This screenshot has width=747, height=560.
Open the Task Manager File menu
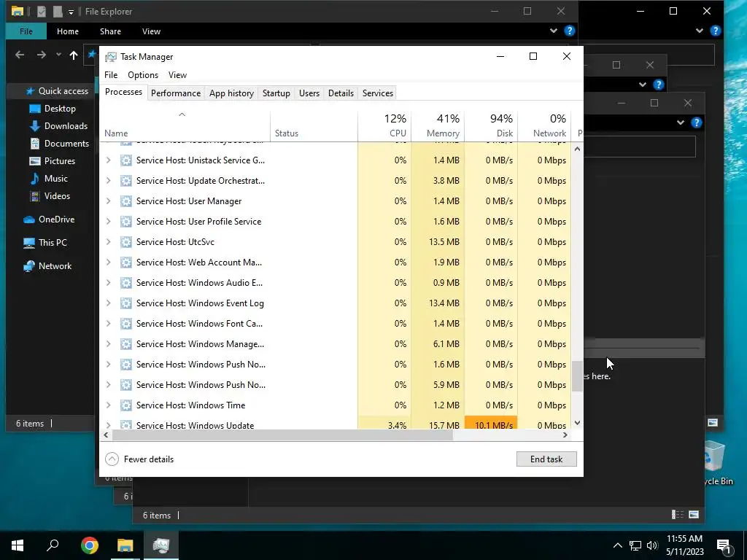(x=111, y=75)
